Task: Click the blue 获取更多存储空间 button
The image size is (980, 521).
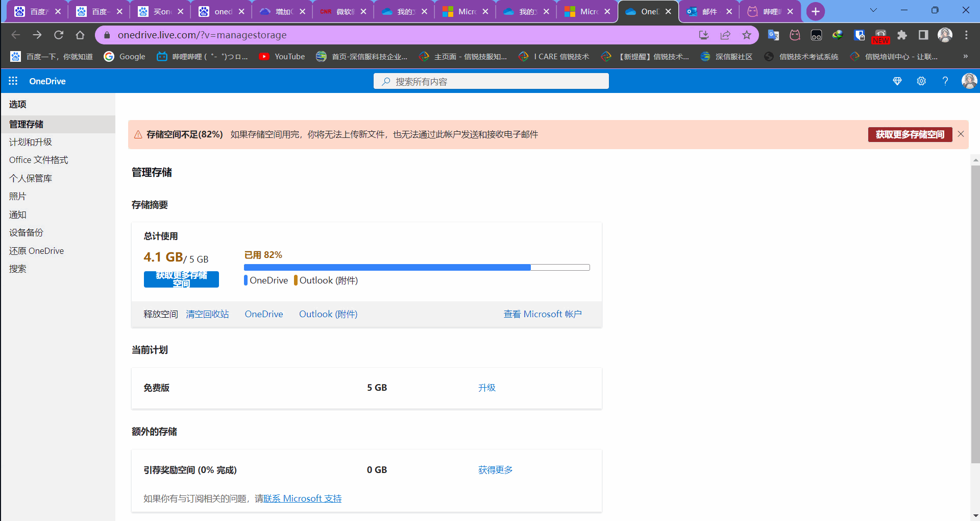Action: [181, 279]
